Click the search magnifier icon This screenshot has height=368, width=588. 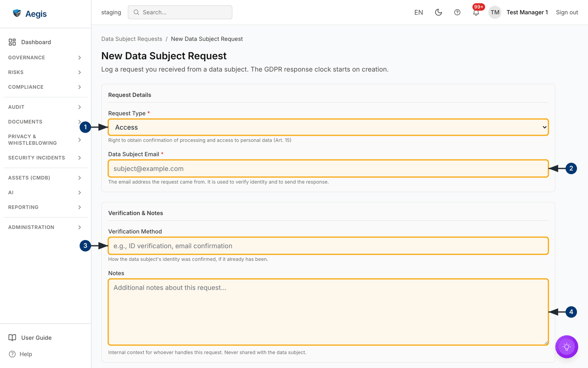[136, 12]
